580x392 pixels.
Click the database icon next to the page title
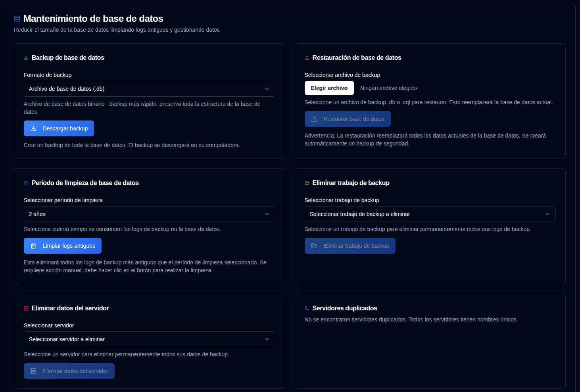[x=16, y=18]
